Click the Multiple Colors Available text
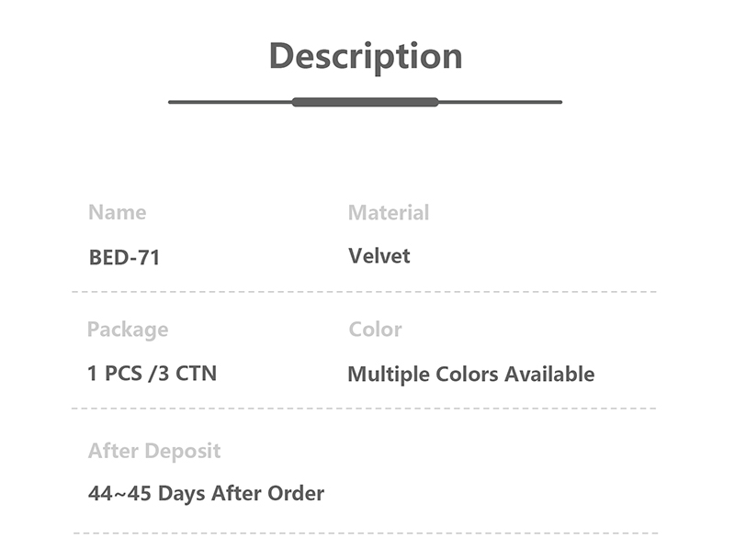Image resolution: width=735 pixels, height=560 pixels. 470,375
